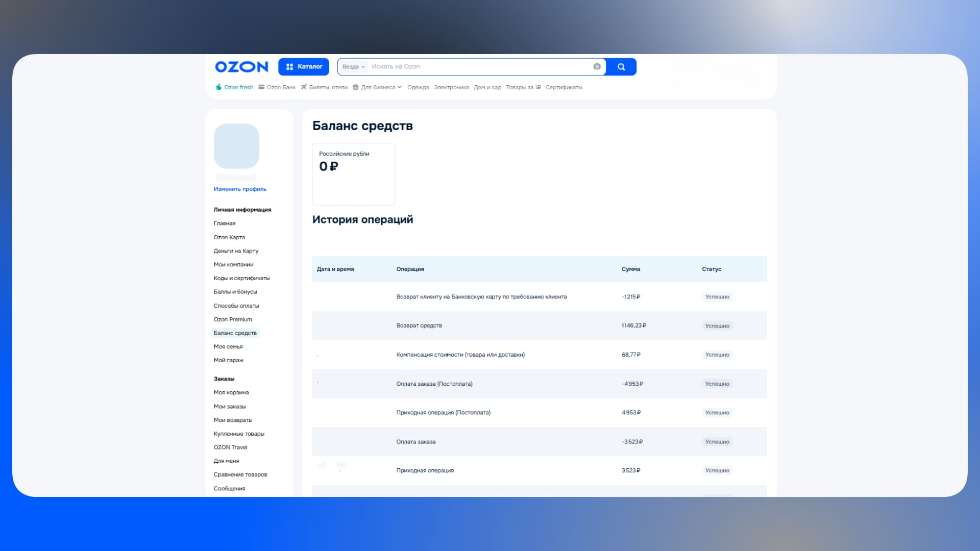Image resolution: width=980 pixels, height=551 pixels.
Task: Open Товары за 1₽ link
Action: (x=523, y=87)
